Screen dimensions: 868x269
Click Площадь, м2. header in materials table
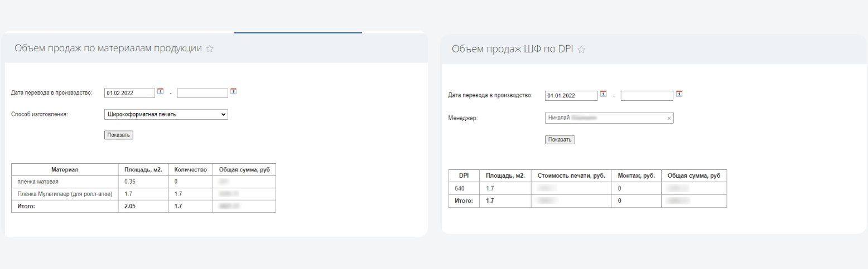pos(144,169)
